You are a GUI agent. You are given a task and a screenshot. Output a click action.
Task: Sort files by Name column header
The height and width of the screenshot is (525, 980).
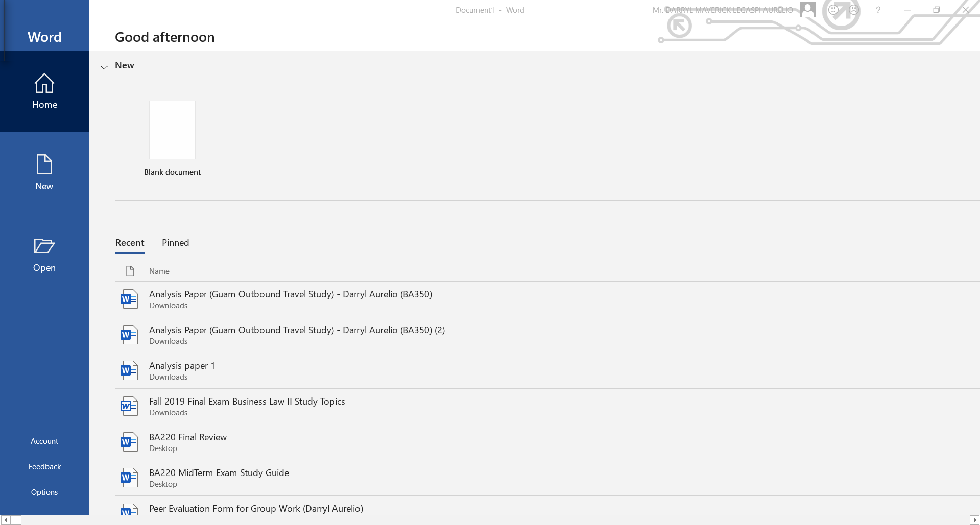tap(159, 271)
